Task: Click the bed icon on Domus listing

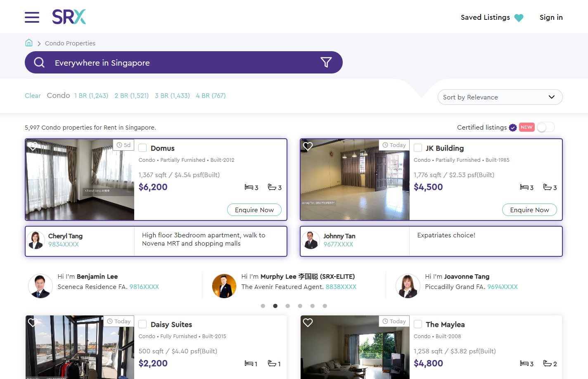Action: click(x=249, y=187)
